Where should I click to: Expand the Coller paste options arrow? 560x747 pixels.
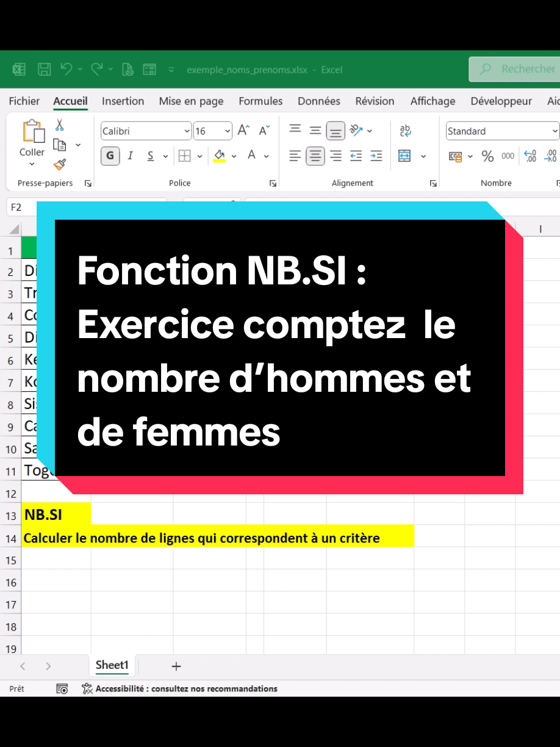click(x=32, y=164)
